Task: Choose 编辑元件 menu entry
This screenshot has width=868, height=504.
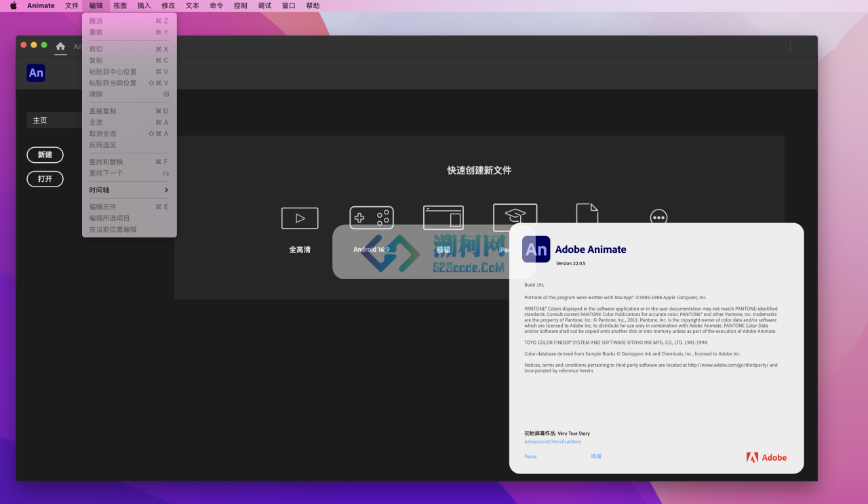Action: pyautogui.click(x=129, y=207)
